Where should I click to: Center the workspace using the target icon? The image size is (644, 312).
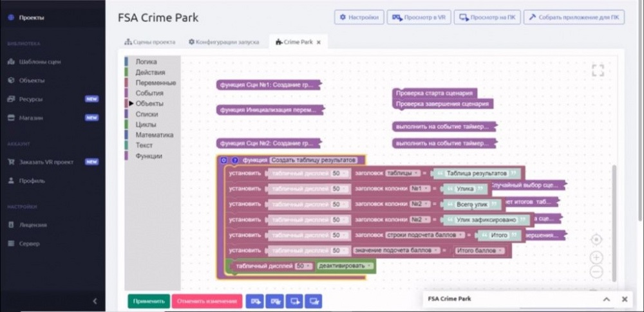[596, 239]
